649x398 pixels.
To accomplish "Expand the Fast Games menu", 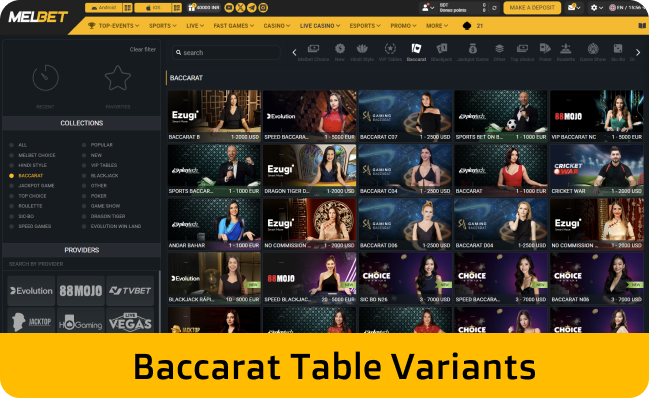I will (233, 26).
